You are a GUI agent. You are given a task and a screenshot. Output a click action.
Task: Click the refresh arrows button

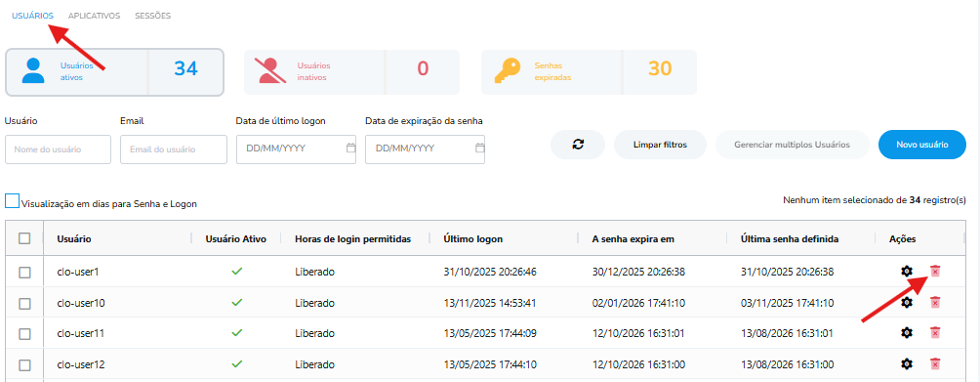click(x=578, y=145)
